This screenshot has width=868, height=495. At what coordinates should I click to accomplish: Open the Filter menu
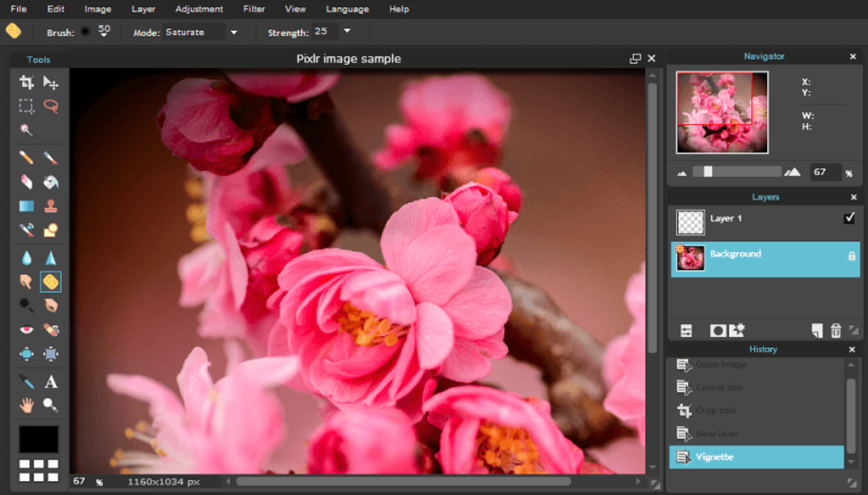(x=253, y=9)
